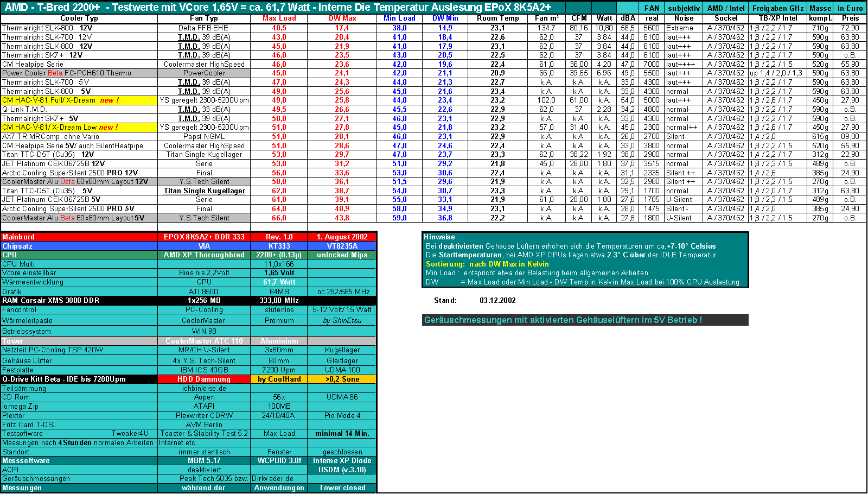Select the 'Thermalright SLK-700 12V' cooler cell

[79, 37]
